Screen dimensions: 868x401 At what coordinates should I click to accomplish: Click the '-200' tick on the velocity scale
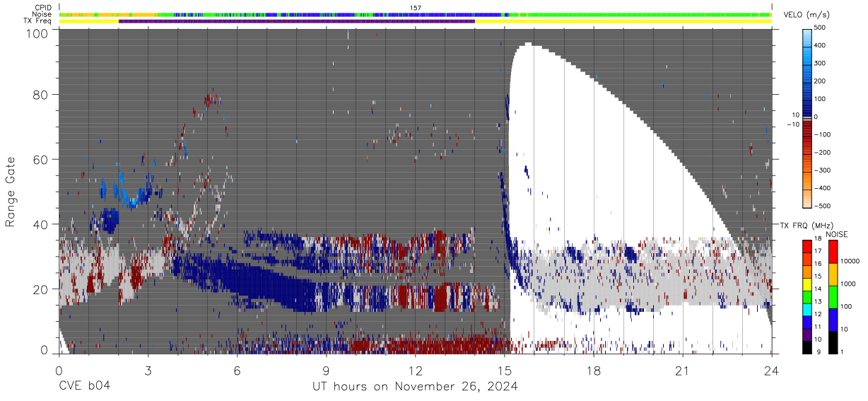[x=821, y=153]
